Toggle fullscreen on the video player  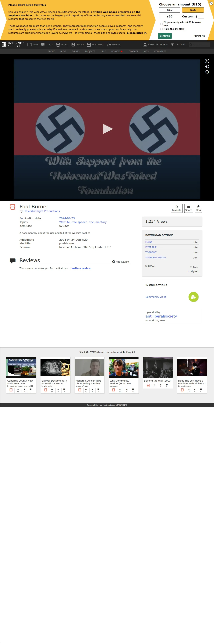(x=207, y=61)
